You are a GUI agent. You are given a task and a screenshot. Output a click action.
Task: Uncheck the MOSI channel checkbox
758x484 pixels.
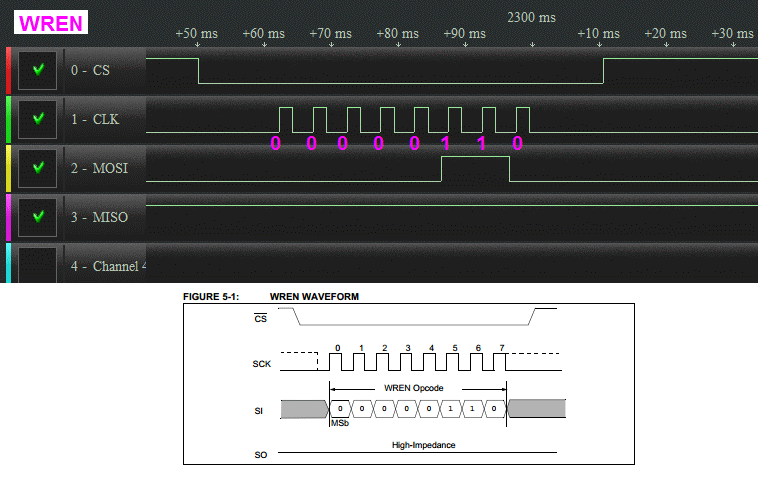click(38, 168)
